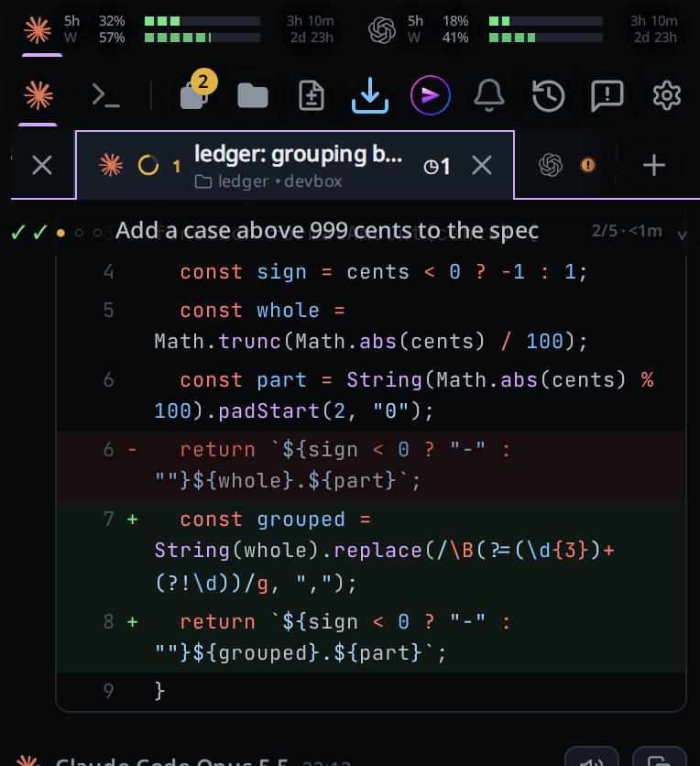
Task: Click the OpenAI '41%' weekly usage text
Action: coord(455,38)
